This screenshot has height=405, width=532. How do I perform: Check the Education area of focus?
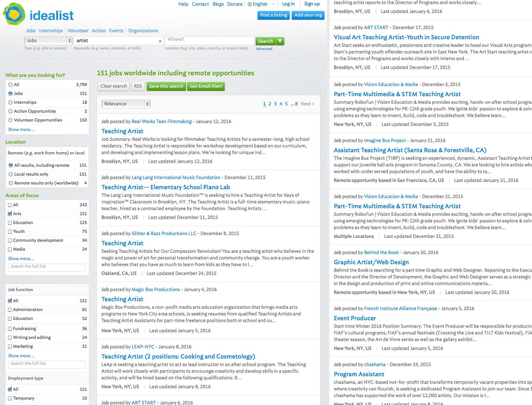(10, 222)
